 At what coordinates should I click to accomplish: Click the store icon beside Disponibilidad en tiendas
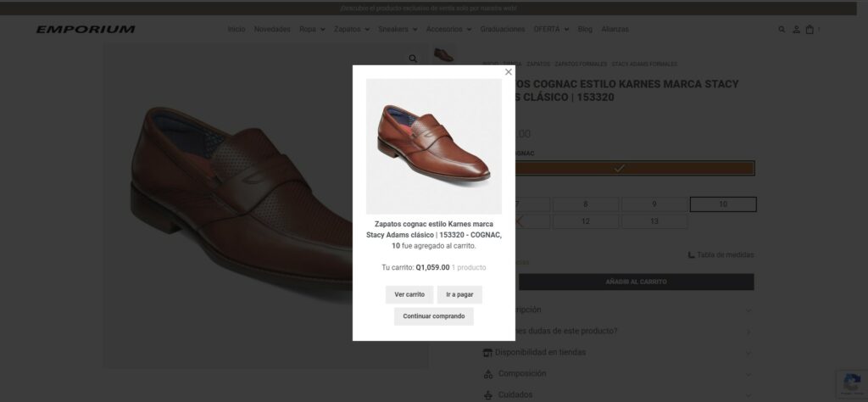point(487,353)
